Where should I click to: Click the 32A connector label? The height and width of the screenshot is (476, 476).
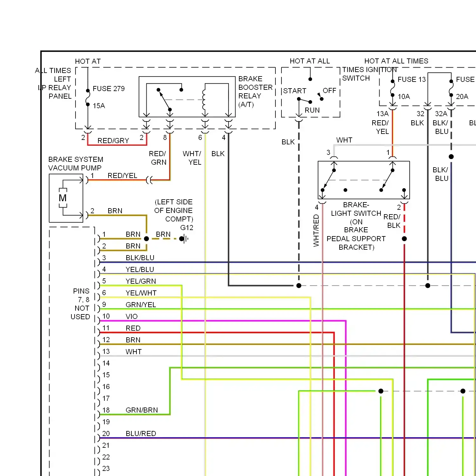tap(441, 114)
